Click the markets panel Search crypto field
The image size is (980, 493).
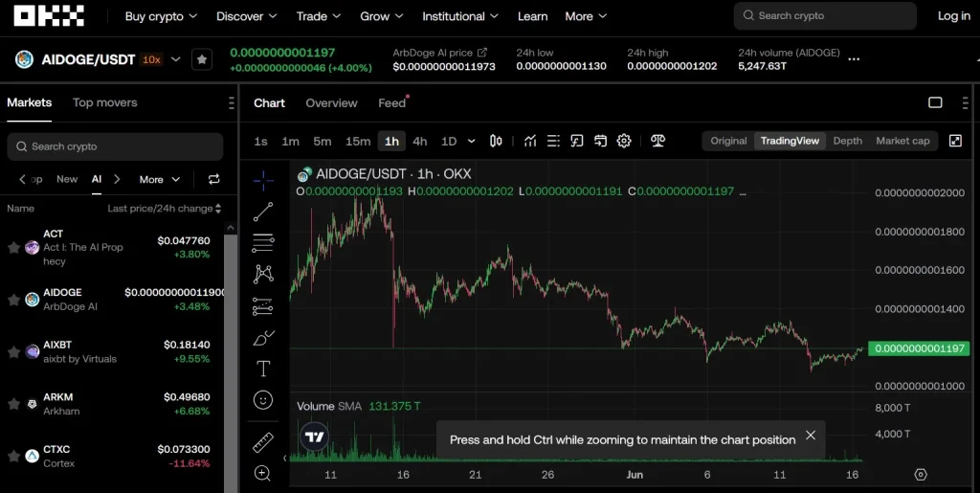pos(115,146)
